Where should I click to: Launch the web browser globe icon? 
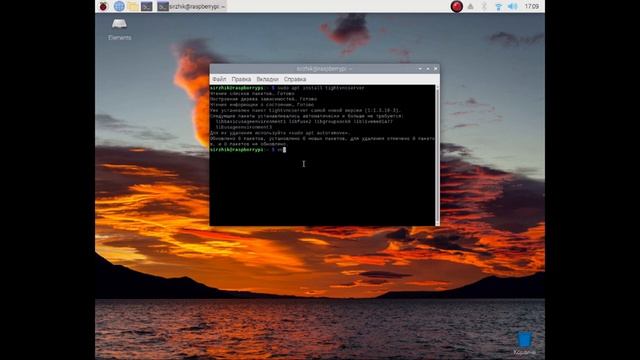(x=119, y=6)
